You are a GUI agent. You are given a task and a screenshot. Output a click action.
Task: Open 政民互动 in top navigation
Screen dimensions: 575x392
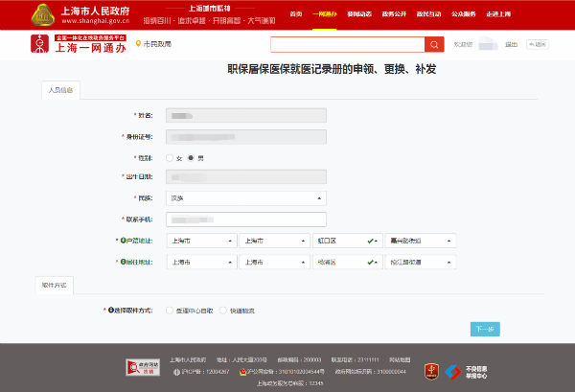(428, 14)
